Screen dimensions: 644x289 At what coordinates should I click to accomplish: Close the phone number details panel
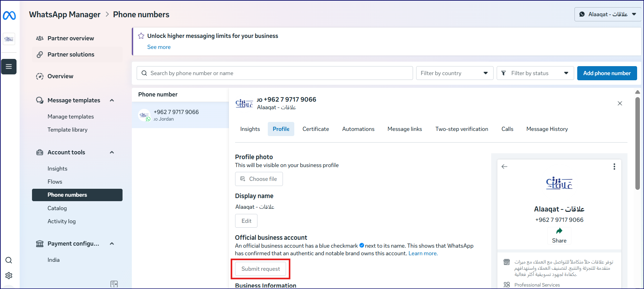point(620,103)
